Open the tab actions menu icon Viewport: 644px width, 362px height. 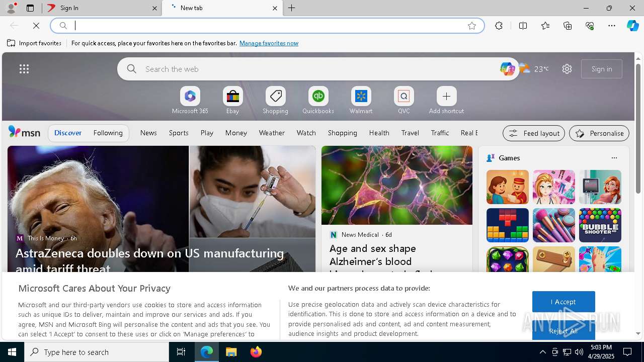pos(30,8)
